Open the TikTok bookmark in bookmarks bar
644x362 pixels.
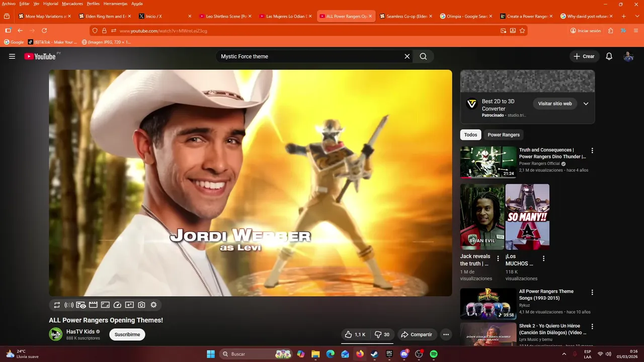click(x=52, y=42)
